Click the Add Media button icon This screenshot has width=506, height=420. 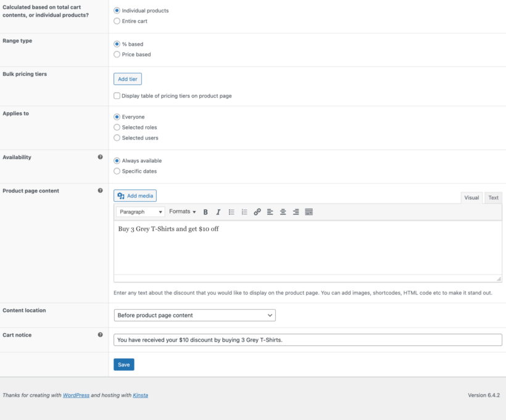[121, 196]
